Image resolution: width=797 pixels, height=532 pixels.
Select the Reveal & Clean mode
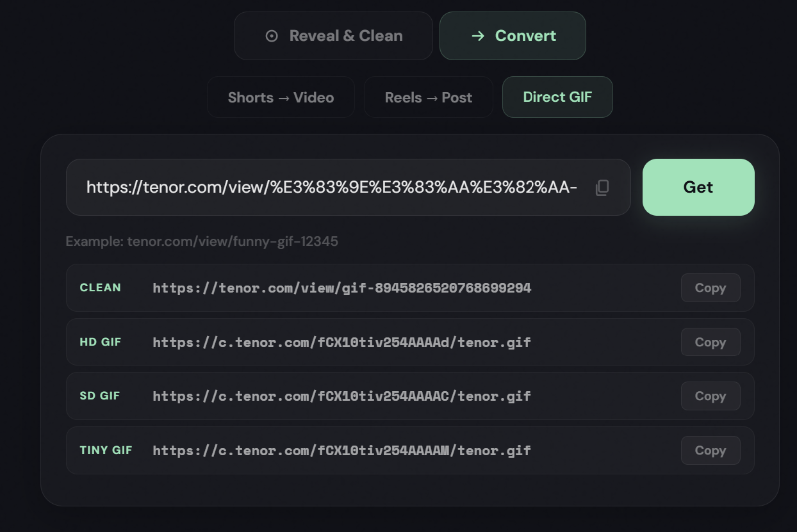[333, 35]
